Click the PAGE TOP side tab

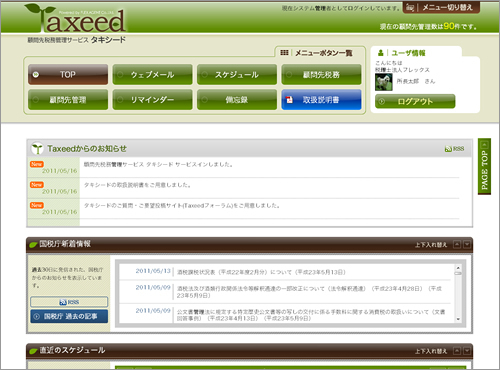pyautogui.click(x=484, y=167)
